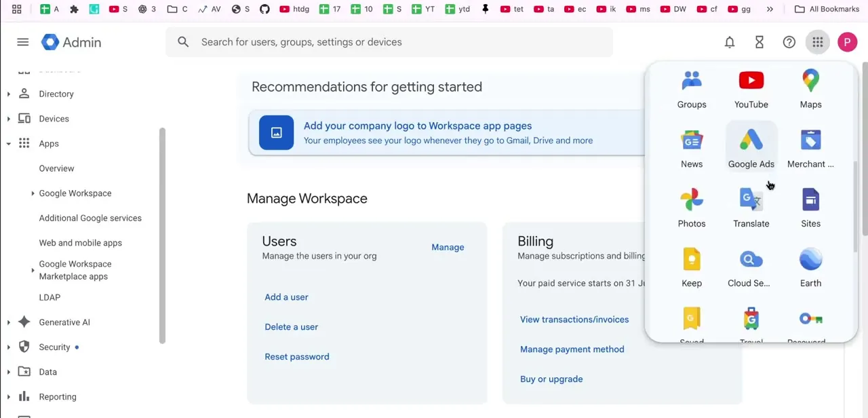Expand the Devices section in sidebar

8,119
